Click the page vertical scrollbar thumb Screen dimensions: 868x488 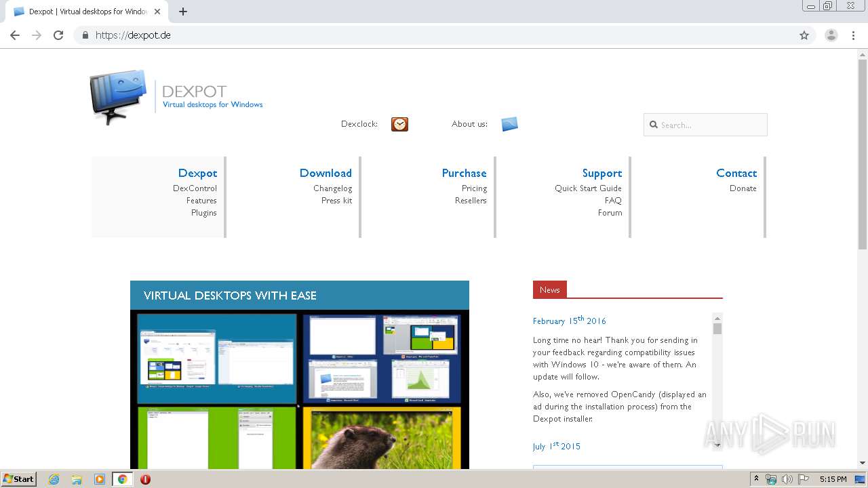863,155
